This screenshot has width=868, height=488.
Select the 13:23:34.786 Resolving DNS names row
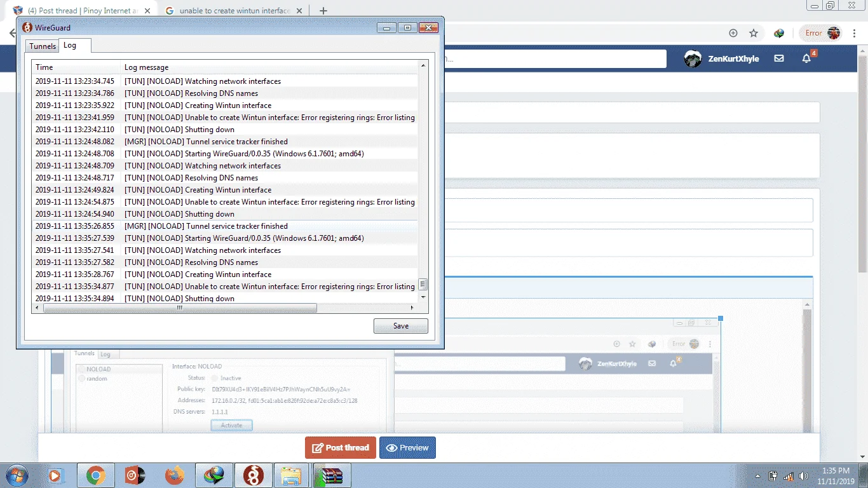pyautogui.click(x=225, y=93)
